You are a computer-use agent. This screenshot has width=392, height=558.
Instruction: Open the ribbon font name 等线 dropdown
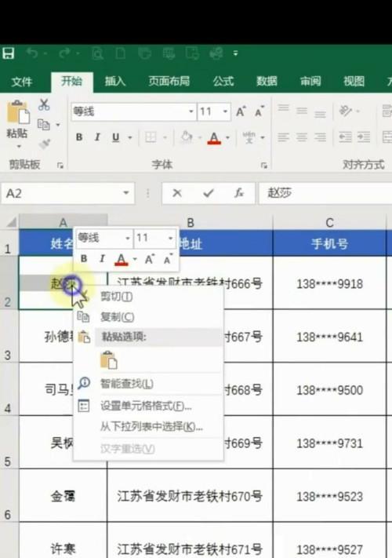point(191,111)
